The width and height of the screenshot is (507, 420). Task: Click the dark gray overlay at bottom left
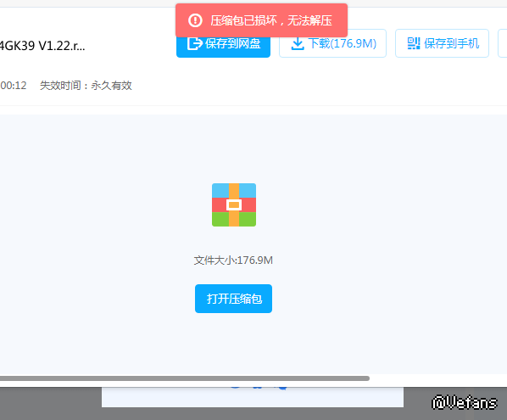pyautogui.click(x=51, y=404)
